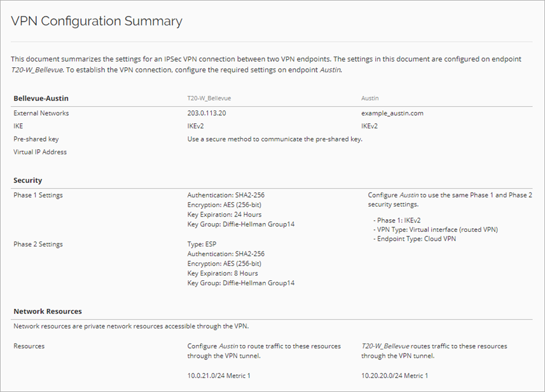This screenshot has height=392, width=545.
Task: Click the 10.20.20.0/24 Metric 1 resource
Action: pos(394,375)
